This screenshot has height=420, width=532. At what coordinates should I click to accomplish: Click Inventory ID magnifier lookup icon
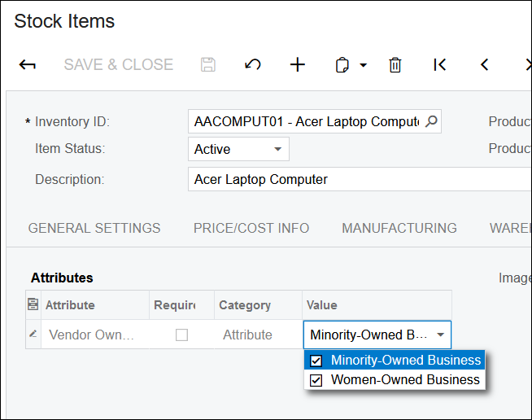[431, 122]
